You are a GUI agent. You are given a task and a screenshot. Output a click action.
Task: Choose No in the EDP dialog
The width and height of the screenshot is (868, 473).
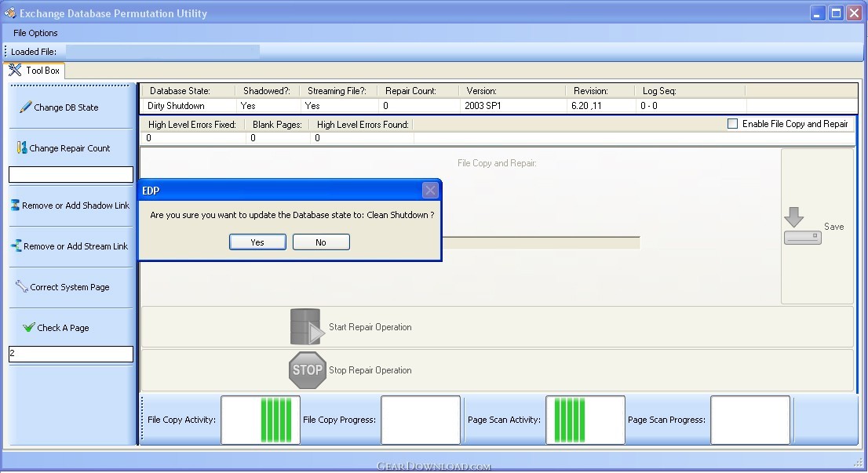[x=321, y=242]
